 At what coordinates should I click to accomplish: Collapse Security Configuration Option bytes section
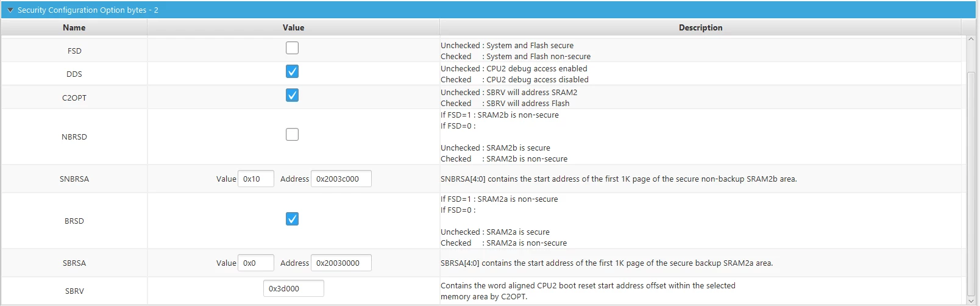pyautogui.click(x=10, y=10)
